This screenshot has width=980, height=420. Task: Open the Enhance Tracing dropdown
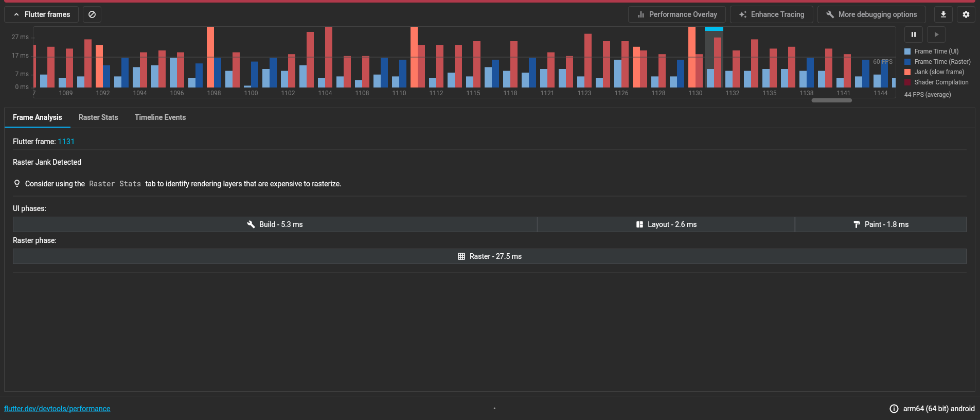[771, 14]
